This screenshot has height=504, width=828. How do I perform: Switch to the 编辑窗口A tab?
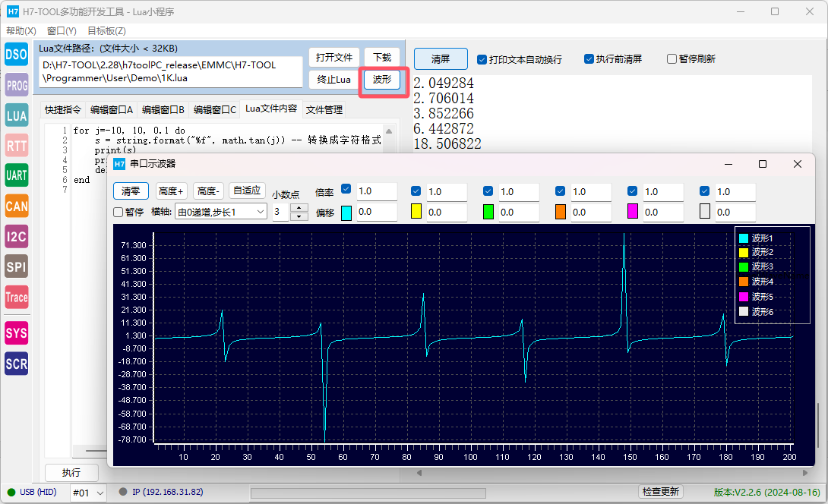click(112, 110)
